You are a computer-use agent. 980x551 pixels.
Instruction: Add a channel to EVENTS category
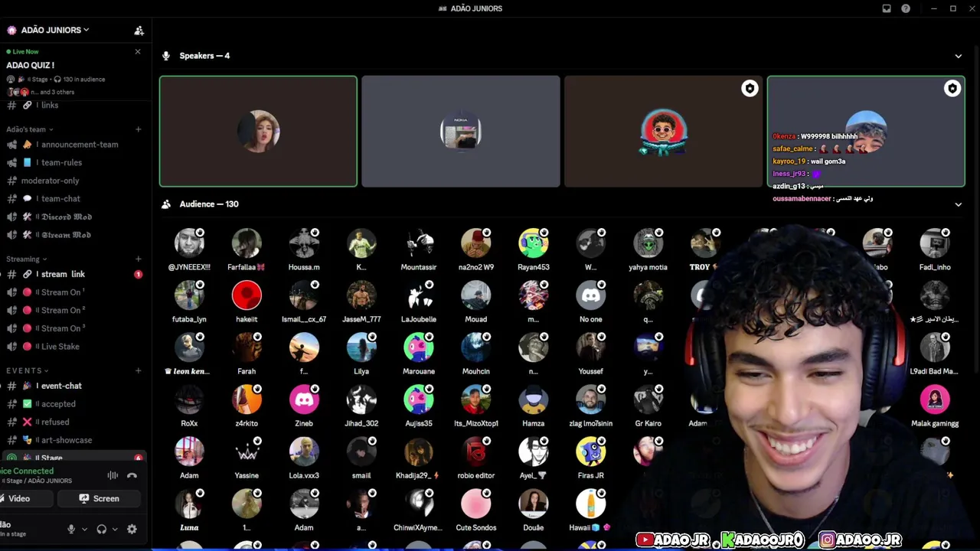(x=138, y=370)
